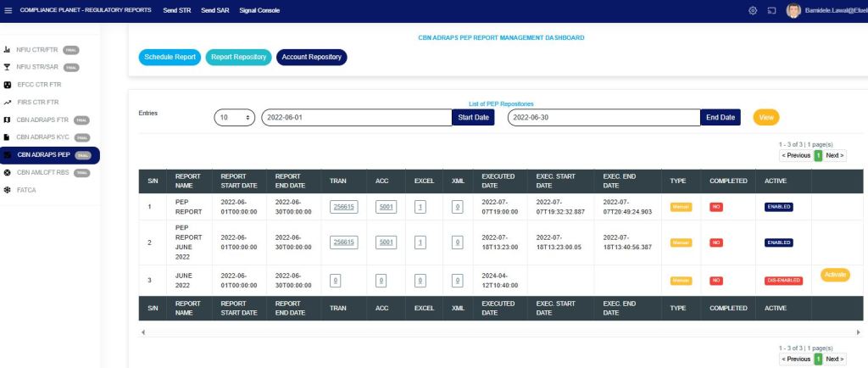Click the FIRS CTR FTR trend icon
Screen dimensions: 868x368
click(8, 102)
